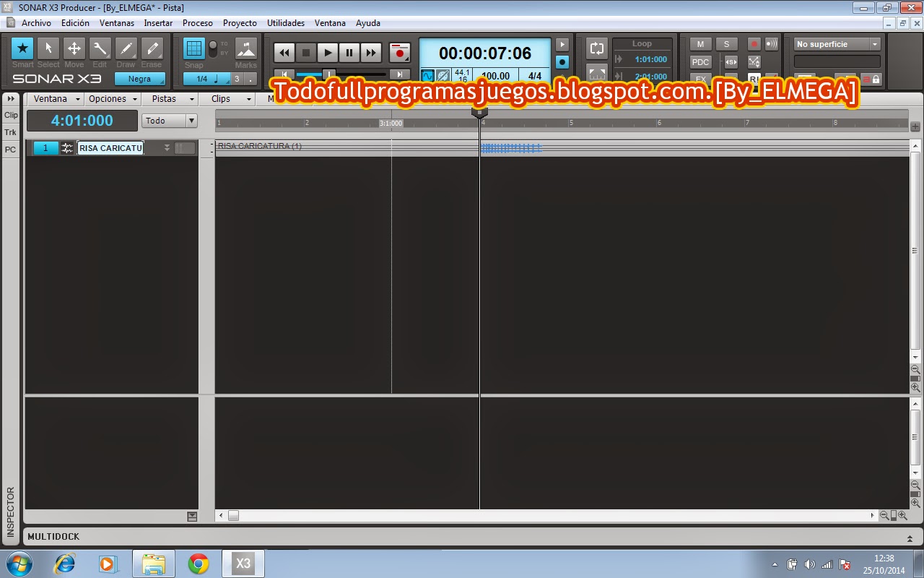Open the Marks markers button
Image resolution: width=924 pixels, height=578 pixels.
(246, 49)
